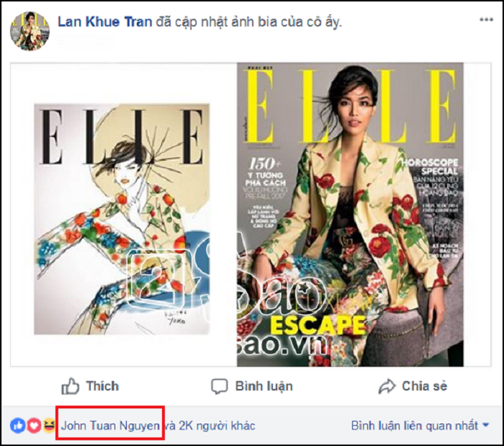The width and height of the screenshot is (504, 446).
Task: Open the ELLE magazine cover photo
Action: click(350, 215)
